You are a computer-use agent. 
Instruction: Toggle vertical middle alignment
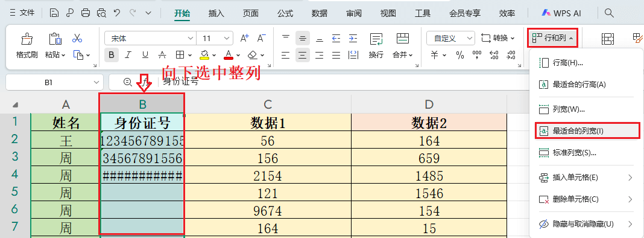click(x=302, y=38)
